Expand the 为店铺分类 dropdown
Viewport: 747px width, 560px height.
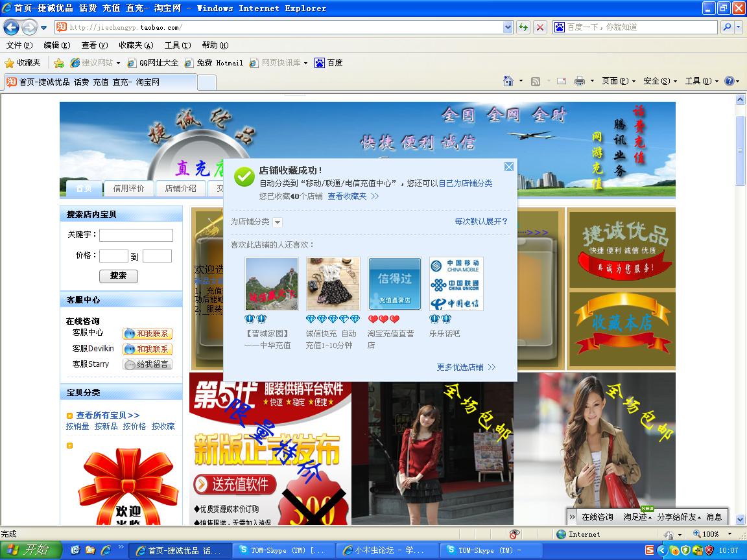click(x=278, y=222)
